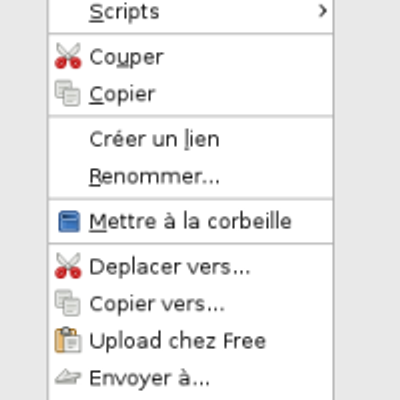Click the grey area left of the menu
The width and height of the screenshot is (400, 400).
pyautogui.click(x=23, y=200)
